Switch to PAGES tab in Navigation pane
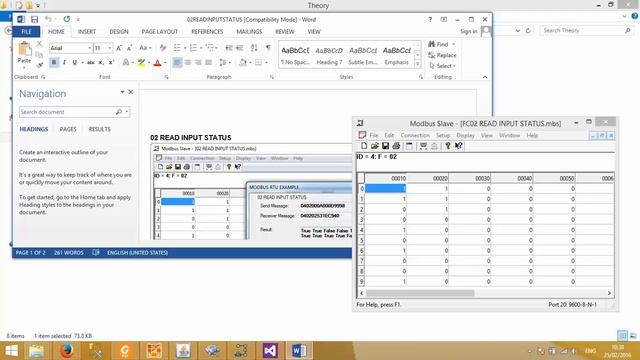 pyautogui.click(x=68, y=129)
